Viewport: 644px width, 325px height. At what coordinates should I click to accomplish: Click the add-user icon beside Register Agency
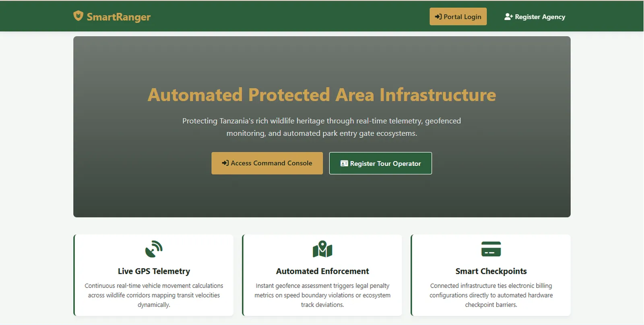click(509, 17)
